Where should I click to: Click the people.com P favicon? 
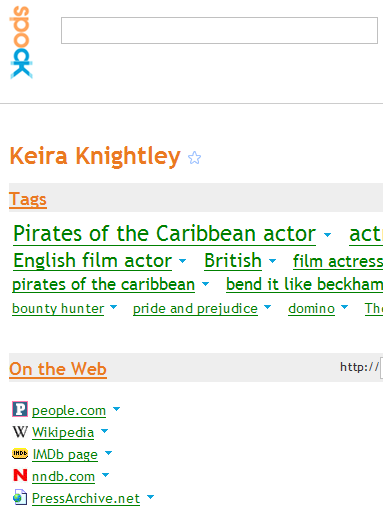pyautogui.click(x=20, y=409)
